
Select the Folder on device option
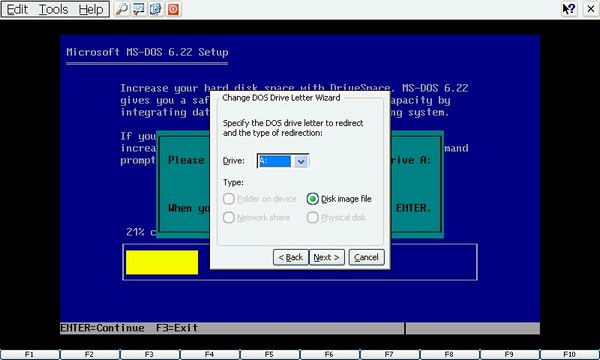tap(259, 199)
